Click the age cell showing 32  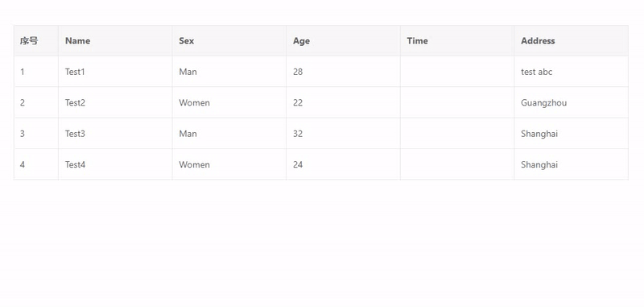(x=344, y=134)
